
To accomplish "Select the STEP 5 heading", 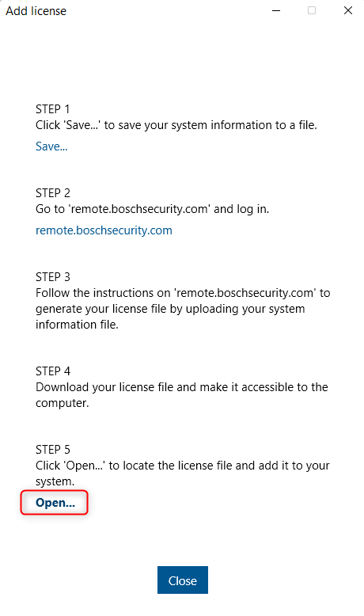I will pos(52,450).
